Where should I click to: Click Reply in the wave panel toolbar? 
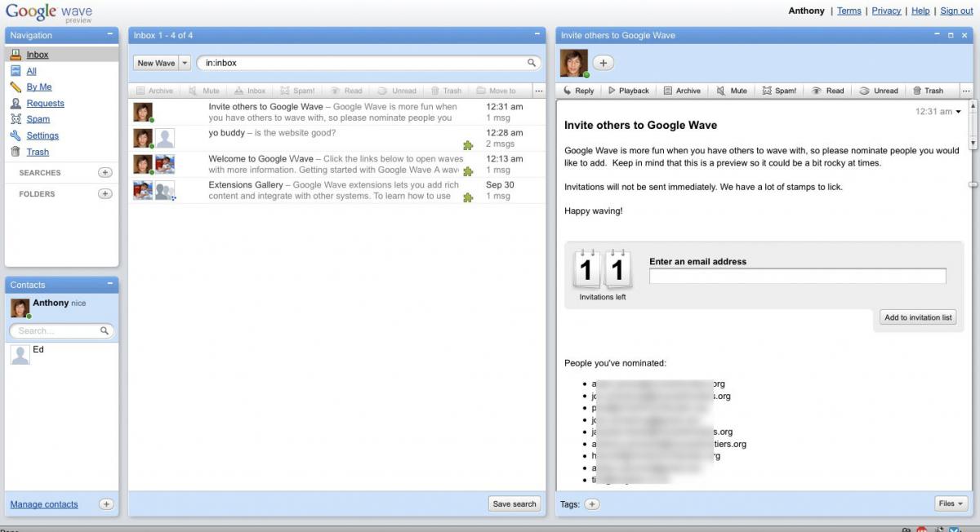coord(578,91)
